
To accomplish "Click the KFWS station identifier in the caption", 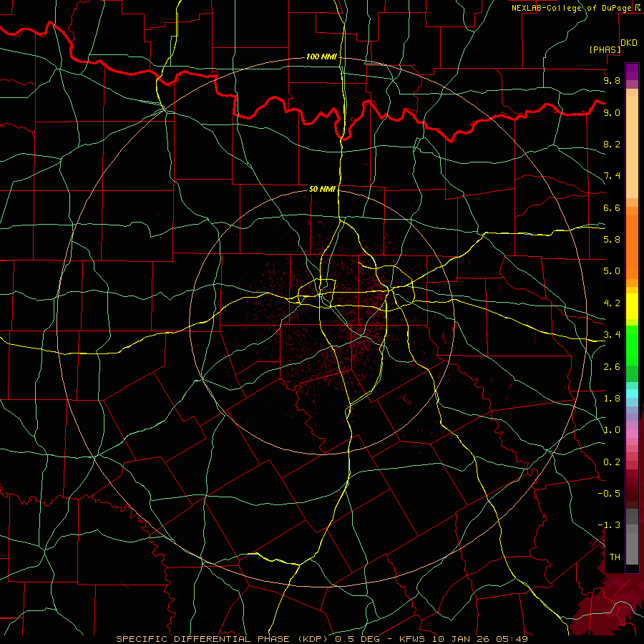I will (x=412, y=639).
